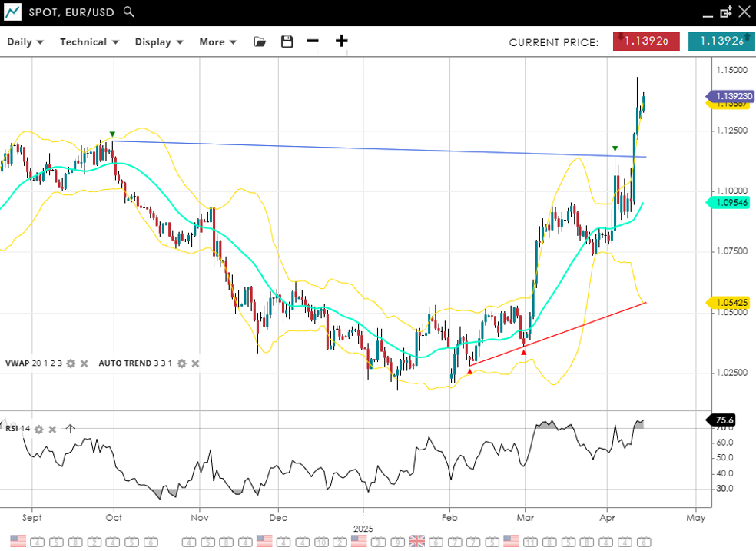Viewport: 756px width, 551px height.
Task: Open the Technical indicators dropdown
Action: (x=90, y=42)
